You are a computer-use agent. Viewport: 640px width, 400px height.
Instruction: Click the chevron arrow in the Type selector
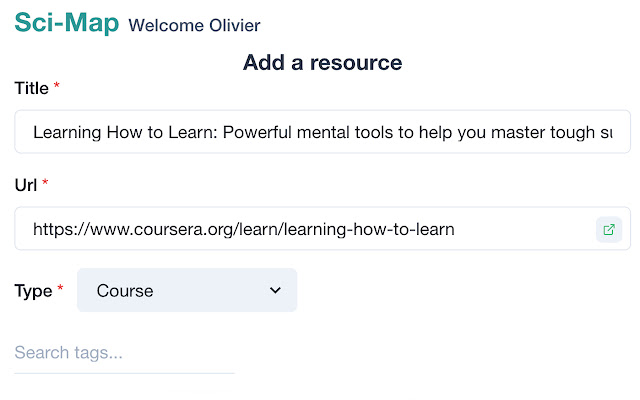[x=276, y=290]
